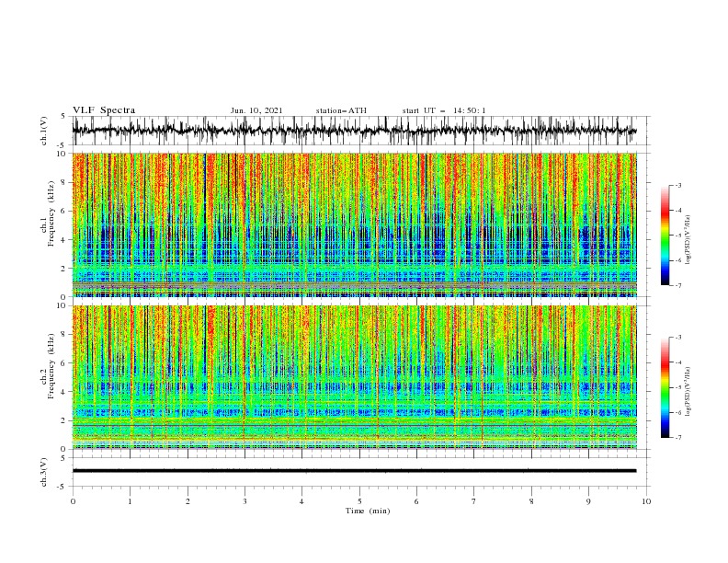Viewport: 728px width, 563px height.
Task: Click the time axis tick label '9'
Action: (x=588, y=501)
